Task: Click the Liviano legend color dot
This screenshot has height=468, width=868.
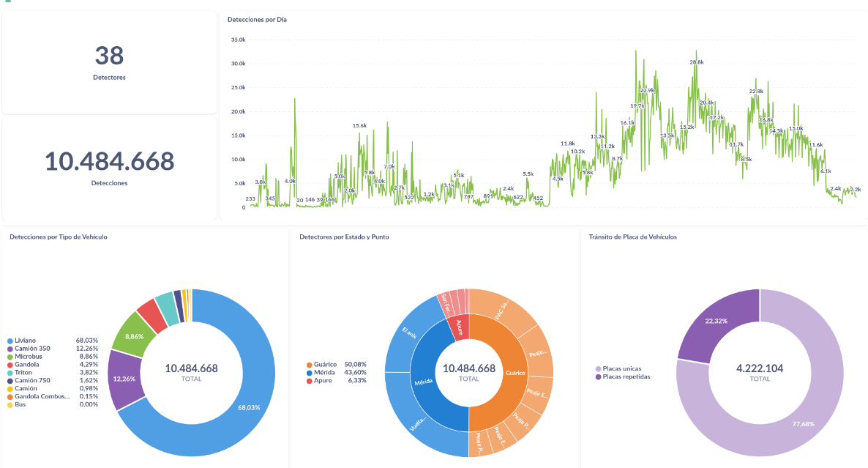Action: (x=10, y=341)
